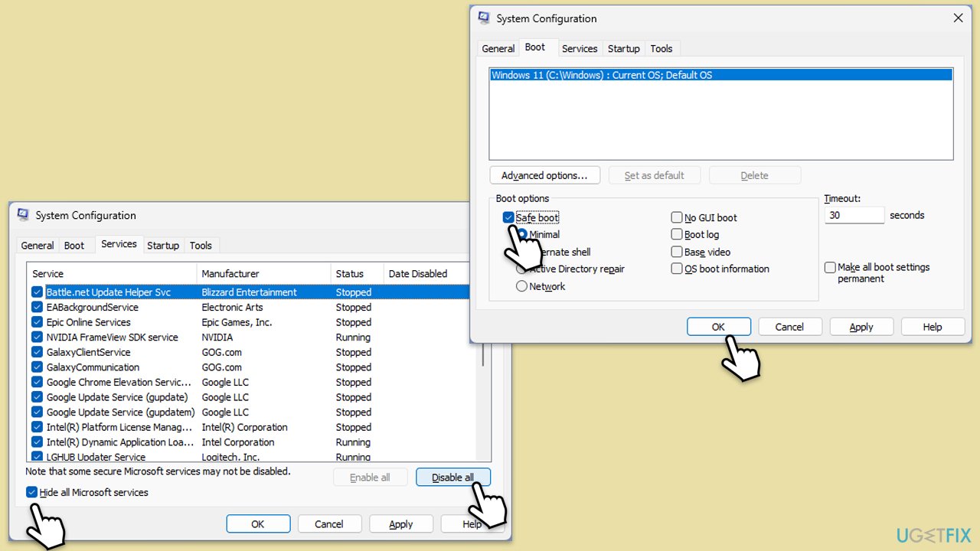
Task: Select the Network safe boot radio button
Action: (x=522, y=286)
